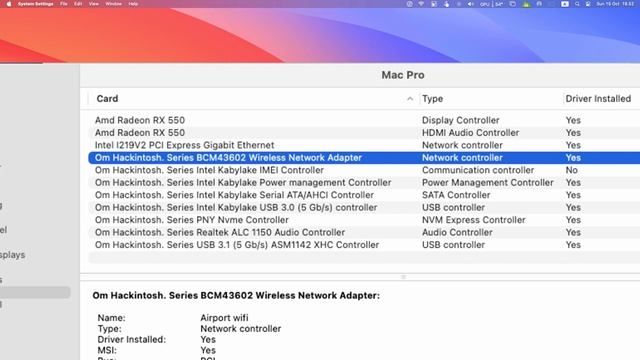Image resolution: width=640 pixels, height=360 pixels.
Task: Click the pane splitter handle below the table
Action: 403,277
